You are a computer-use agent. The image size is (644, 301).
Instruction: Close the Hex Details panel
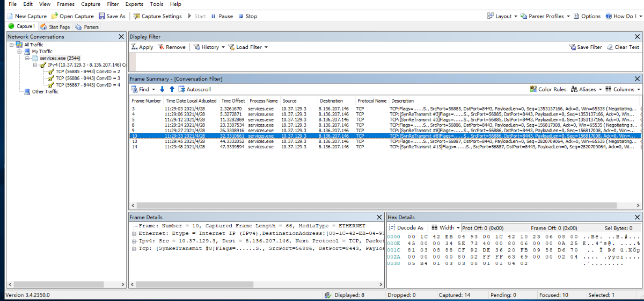(638, 217)
